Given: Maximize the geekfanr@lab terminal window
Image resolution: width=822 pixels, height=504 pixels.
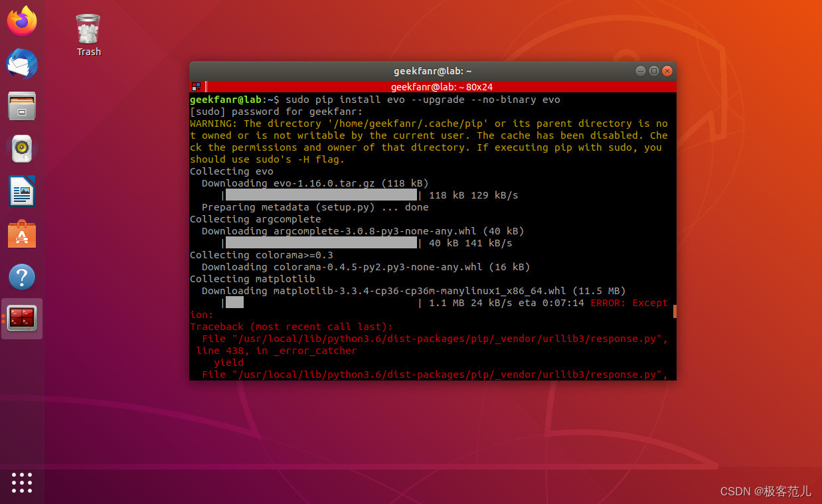Looking at the screenshot, I should [654, 70].
